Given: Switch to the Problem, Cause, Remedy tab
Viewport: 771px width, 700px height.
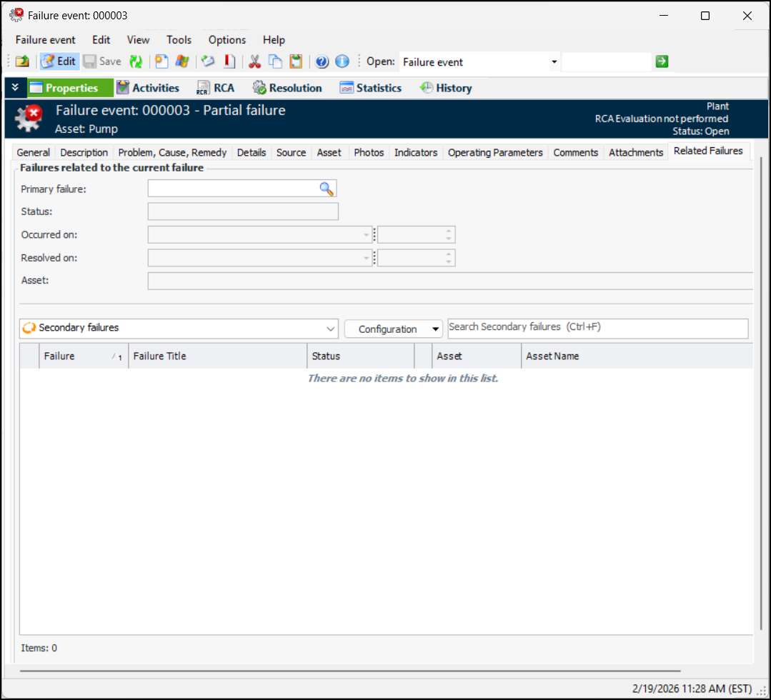Looking at the screenshot, I should coord(172,152).
